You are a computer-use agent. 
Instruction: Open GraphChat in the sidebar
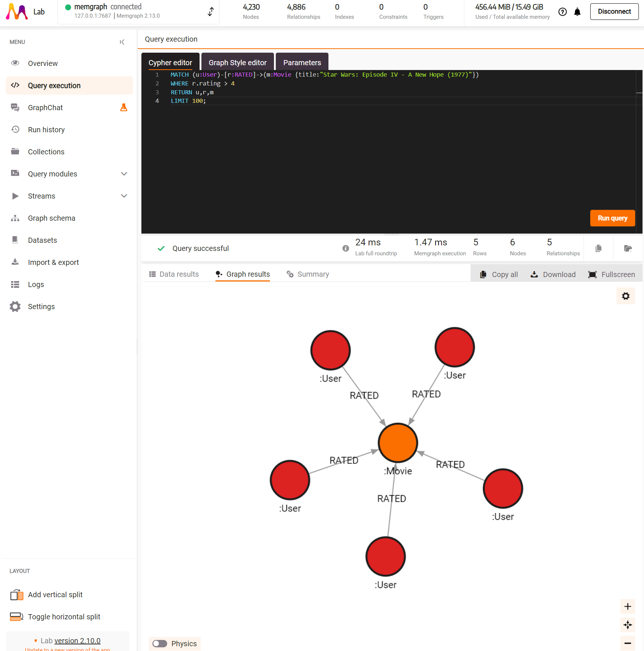point(69,108)
